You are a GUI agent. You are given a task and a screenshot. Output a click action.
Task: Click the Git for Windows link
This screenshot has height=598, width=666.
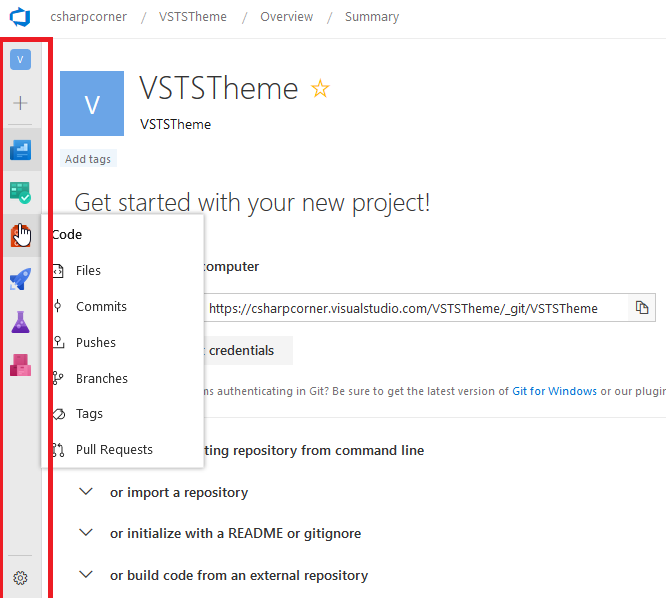click(554, 391)
